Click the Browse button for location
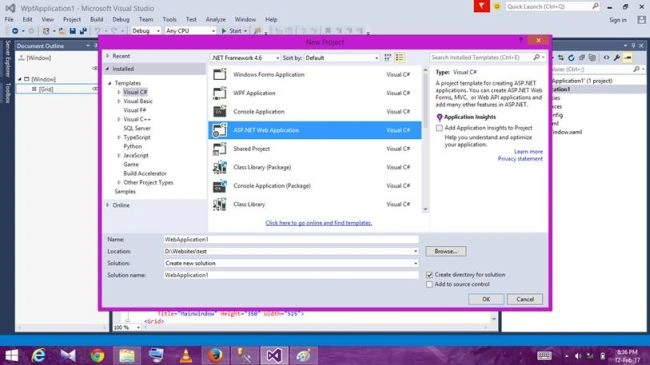Screen dimensions: 650x365 click(x=446, y=251)
